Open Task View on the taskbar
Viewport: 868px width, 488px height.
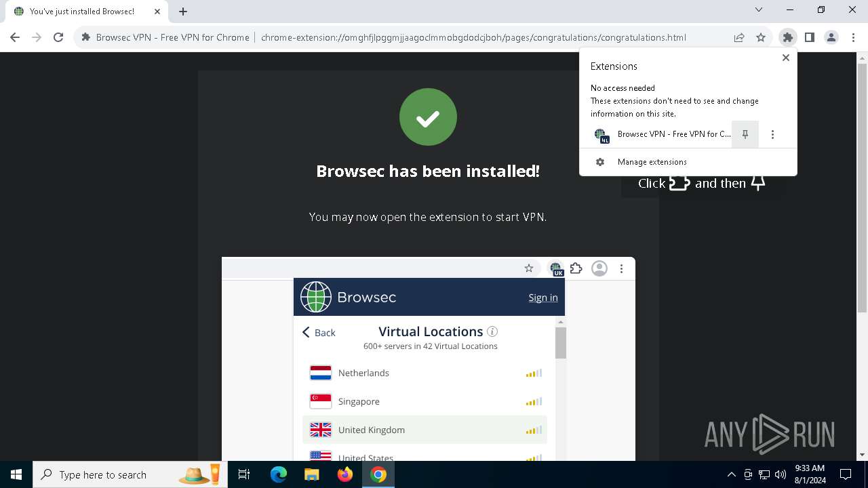pyautogui.click(x=244, y=474)
